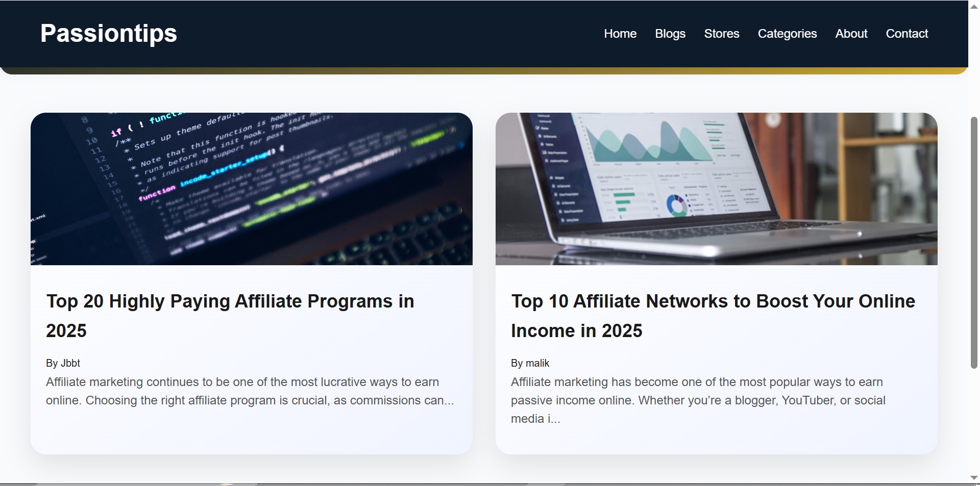Open Categories in the navigation bar
Screen dimensions: 980x486
pos(787,34)
